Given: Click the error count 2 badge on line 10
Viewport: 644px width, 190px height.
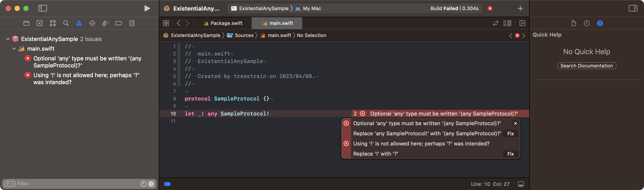Looking at the screenshot, I should (x=359, y=114).
